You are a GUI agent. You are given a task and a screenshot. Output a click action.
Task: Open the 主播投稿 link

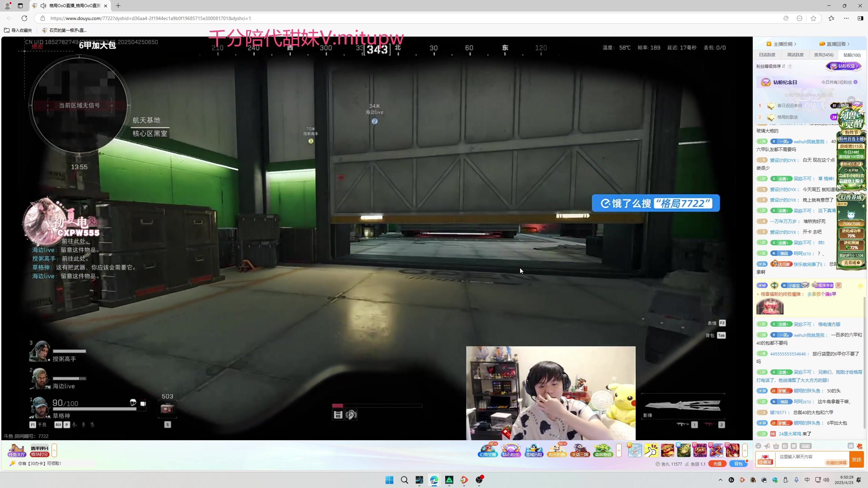pyautogui.click(x=782, y=44)
